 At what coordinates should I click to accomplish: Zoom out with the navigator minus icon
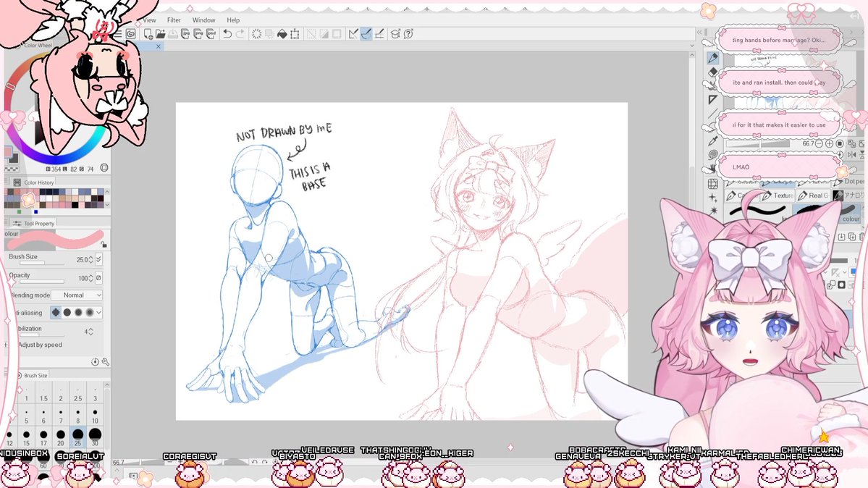click(819, 143)
